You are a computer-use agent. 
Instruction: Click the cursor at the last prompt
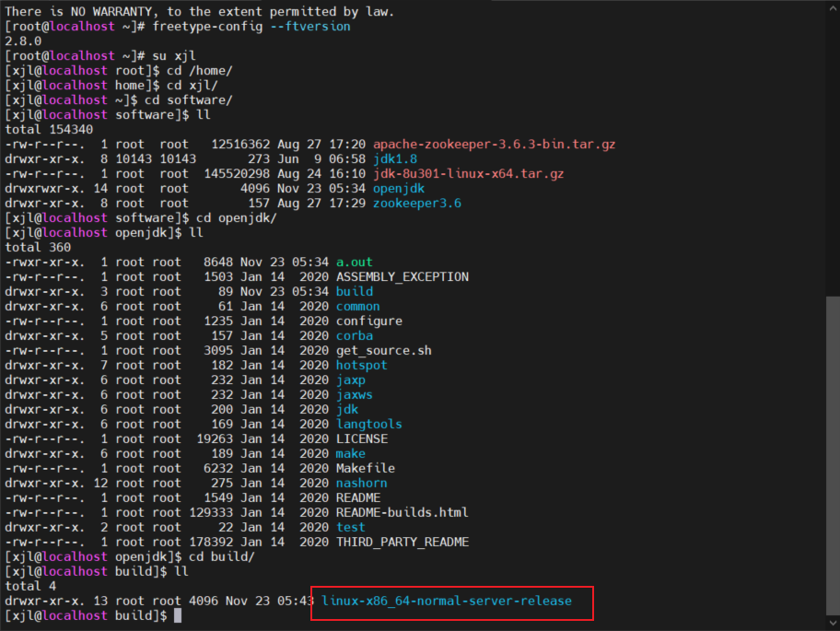pos(178,615)
